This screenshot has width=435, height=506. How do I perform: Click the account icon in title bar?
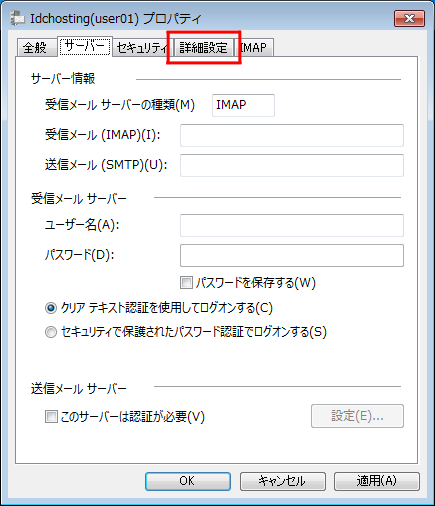click(17, 19)
